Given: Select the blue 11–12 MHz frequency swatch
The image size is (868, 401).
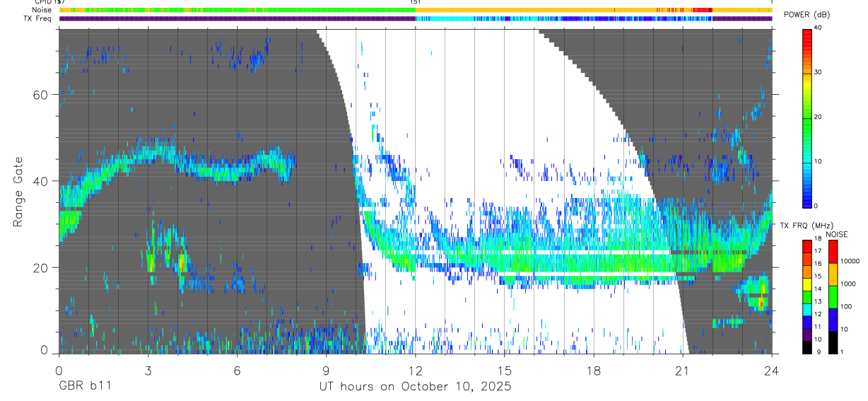Looking at the screenshot, I should click(807, 322).
